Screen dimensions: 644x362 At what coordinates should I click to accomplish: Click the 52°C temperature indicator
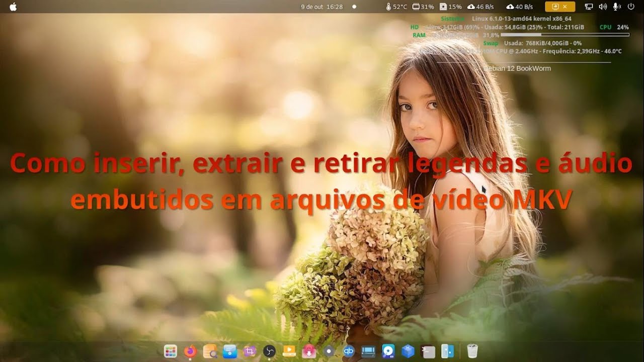tap(396, 7)
